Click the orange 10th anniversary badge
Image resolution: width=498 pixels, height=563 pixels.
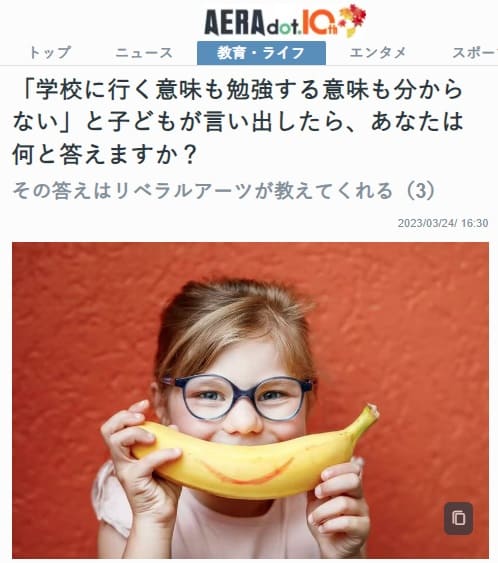[x=320, y=23]
